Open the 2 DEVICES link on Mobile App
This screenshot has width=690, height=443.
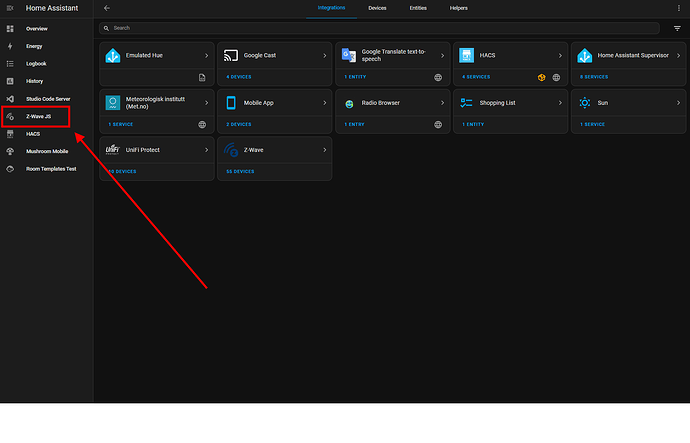coord(239,124)
